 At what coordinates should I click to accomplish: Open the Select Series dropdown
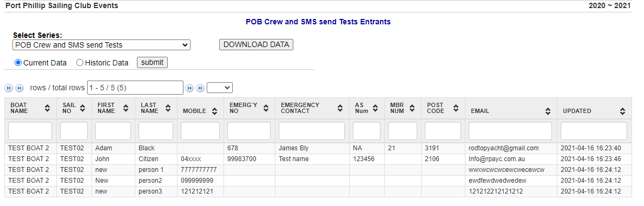coord(101,45)
